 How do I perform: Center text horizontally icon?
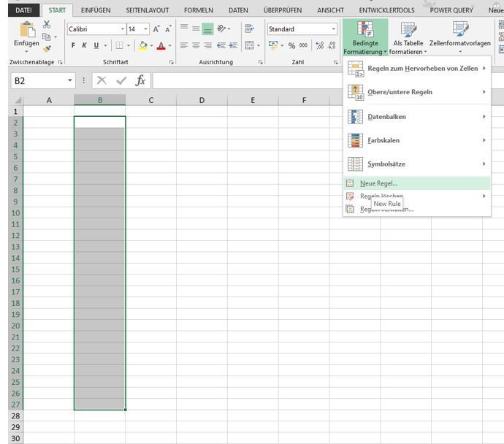click(196, 45)
